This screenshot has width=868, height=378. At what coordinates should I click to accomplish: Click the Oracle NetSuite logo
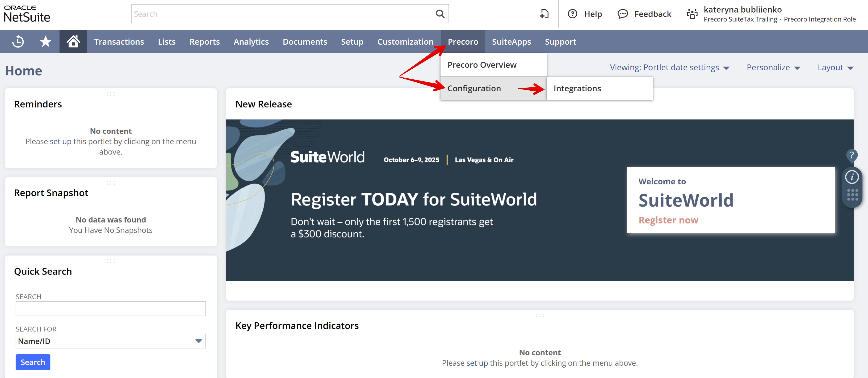click(x=27, y=14)
